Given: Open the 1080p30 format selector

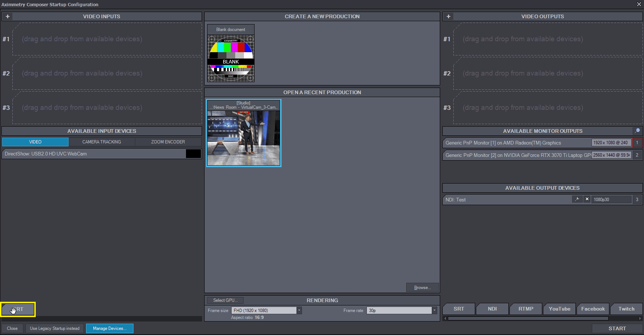Looking at the screenshot, I should 612,200.
